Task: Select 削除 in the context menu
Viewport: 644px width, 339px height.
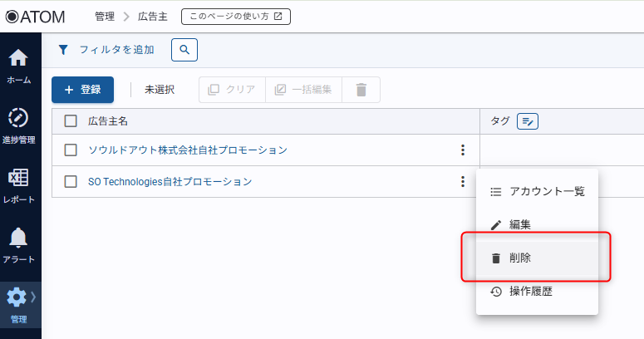Action: tap(520, 258)
